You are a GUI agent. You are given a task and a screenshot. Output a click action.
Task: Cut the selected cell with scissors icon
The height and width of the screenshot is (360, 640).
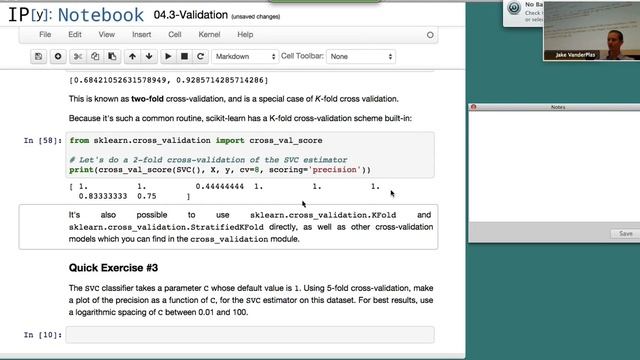coord(78,57)
